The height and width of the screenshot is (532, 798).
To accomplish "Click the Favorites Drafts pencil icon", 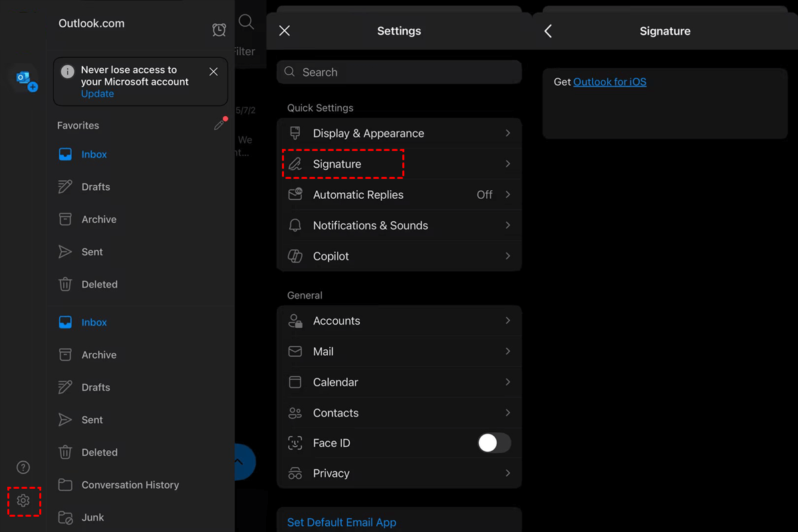I will pyautogui.click(x=65, y=187).
